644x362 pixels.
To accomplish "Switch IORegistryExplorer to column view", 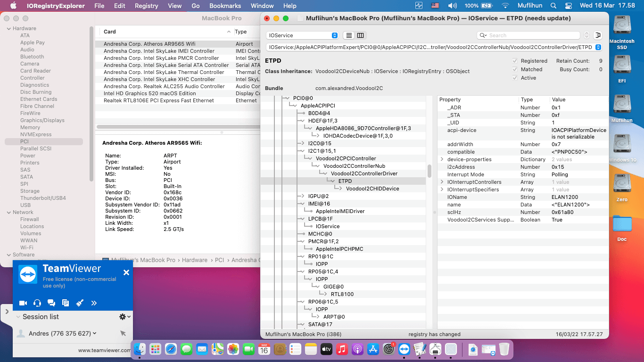I will [361, 35].
